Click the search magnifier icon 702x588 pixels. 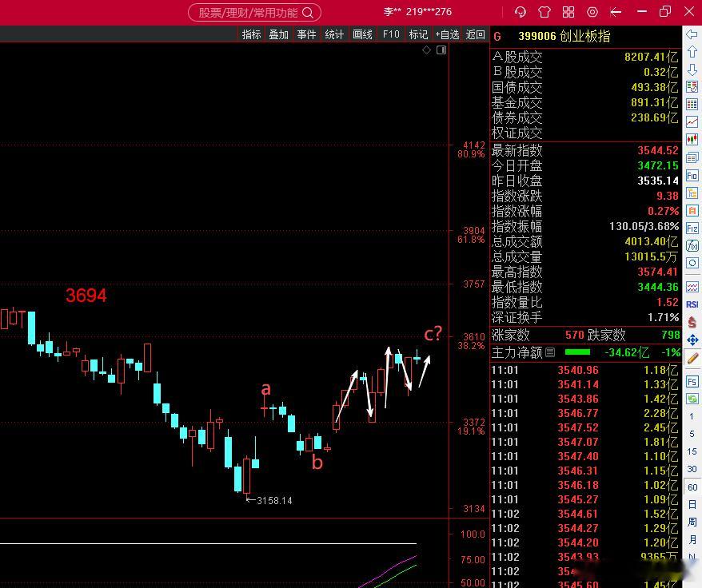(308, 13)
